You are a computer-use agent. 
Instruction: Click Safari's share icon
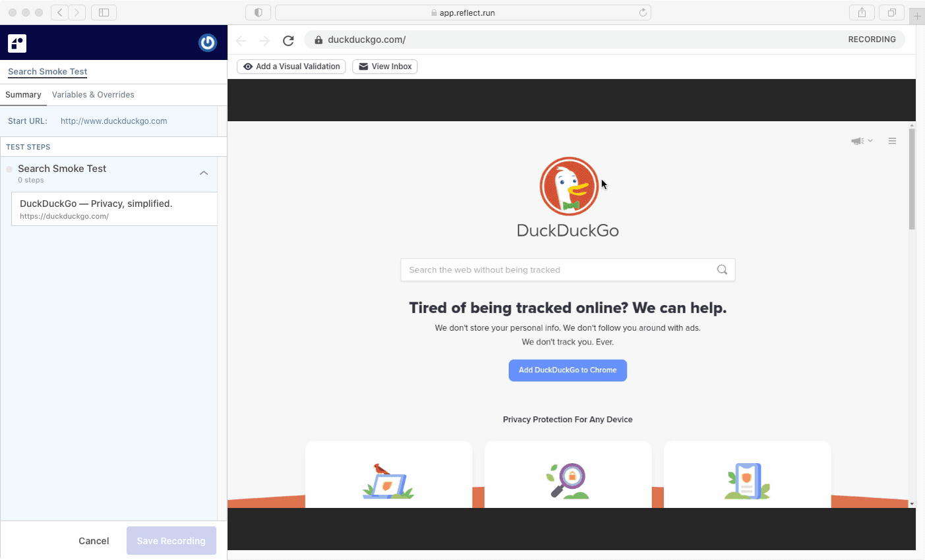coord(862,13)
